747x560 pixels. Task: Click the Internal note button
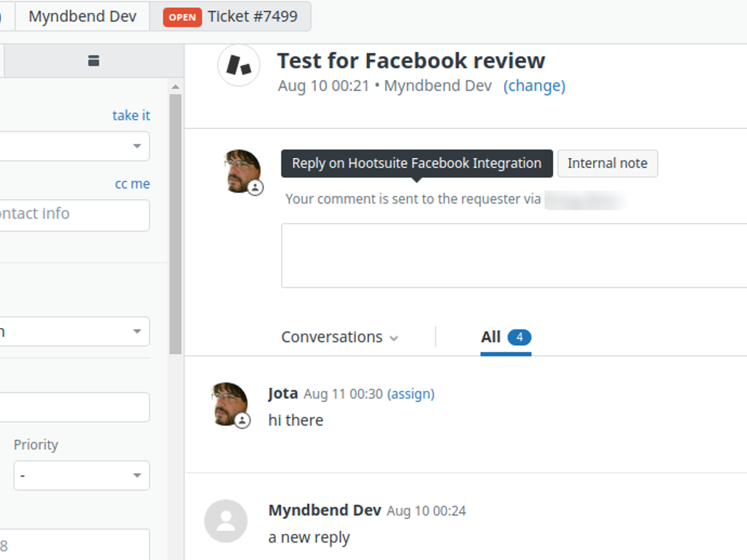coord(607,163)
